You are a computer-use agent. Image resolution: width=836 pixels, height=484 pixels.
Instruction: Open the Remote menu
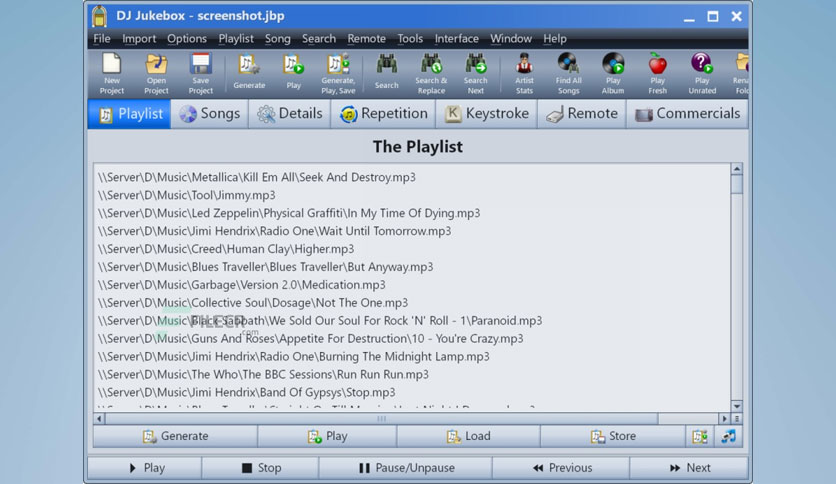[366, 39]
